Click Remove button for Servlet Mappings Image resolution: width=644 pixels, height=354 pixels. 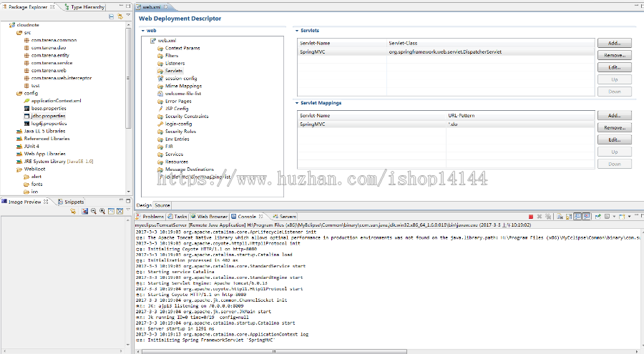point(615,127)
